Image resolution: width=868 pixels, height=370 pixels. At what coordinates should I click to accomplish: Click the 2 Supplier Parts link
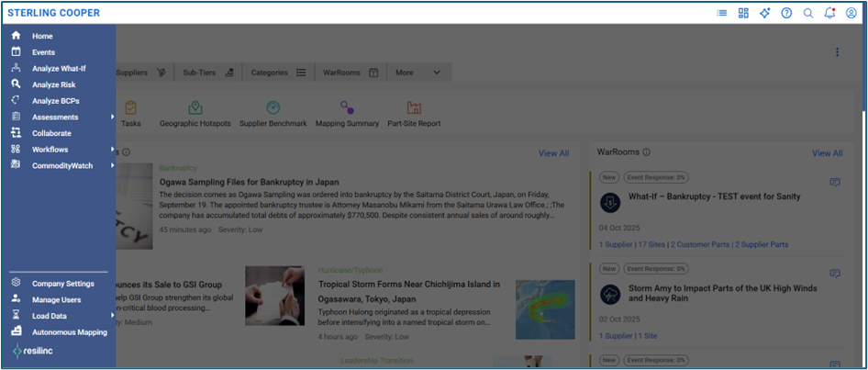(x=762, y=244)
